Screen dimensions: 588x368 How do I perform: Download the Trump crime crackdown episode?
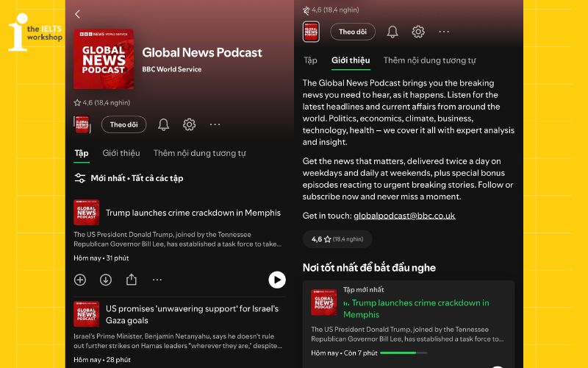pyautogui.click(x=106, y=280)
